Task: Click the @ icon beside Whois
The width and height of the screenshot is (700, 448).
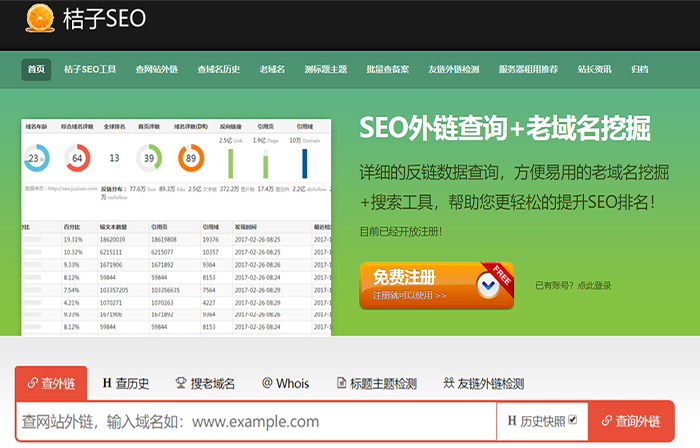Action: tap(267, 383)
